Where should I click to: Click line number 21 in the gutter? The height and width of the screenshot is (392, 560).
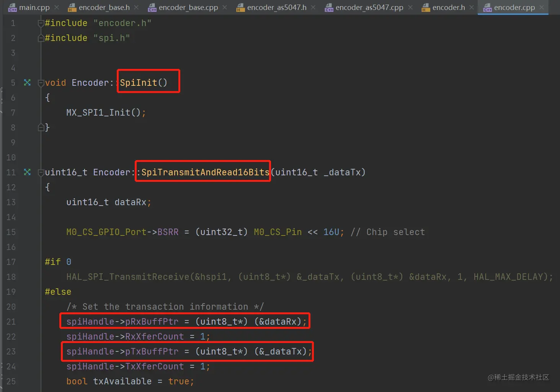click(x=11, y=322)
